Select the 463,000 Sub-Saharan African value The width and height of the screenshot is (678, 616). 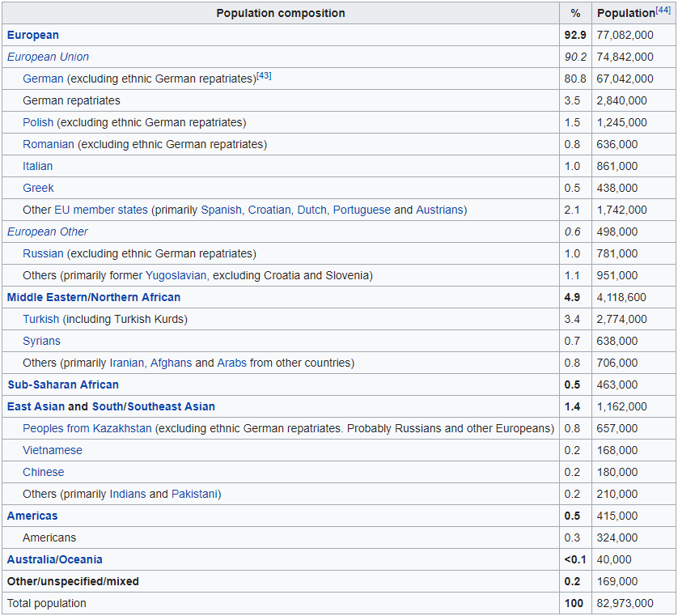click(x=617, y=384)
